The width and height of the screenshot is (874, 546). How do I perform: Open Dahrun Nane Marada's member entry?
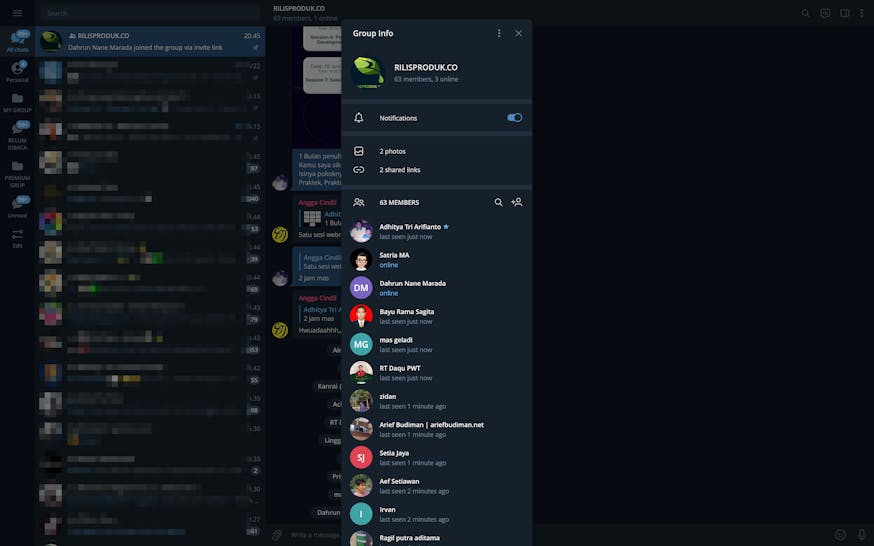[412, 288]
